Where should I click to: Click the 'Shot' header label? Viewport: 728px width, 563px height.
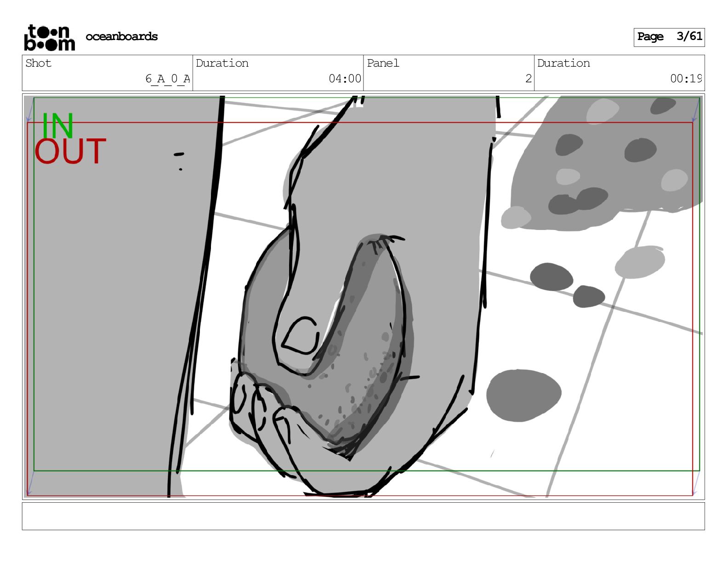39,63
